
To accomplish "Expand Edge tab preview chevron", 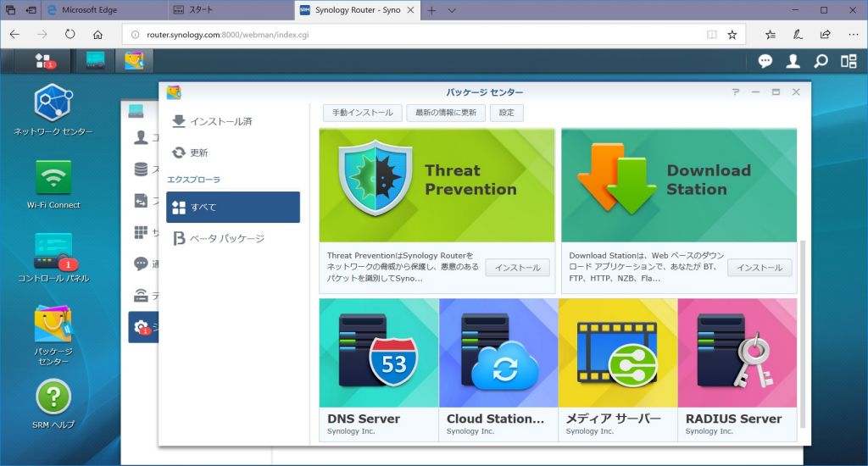I will click(x=452, y=10).
